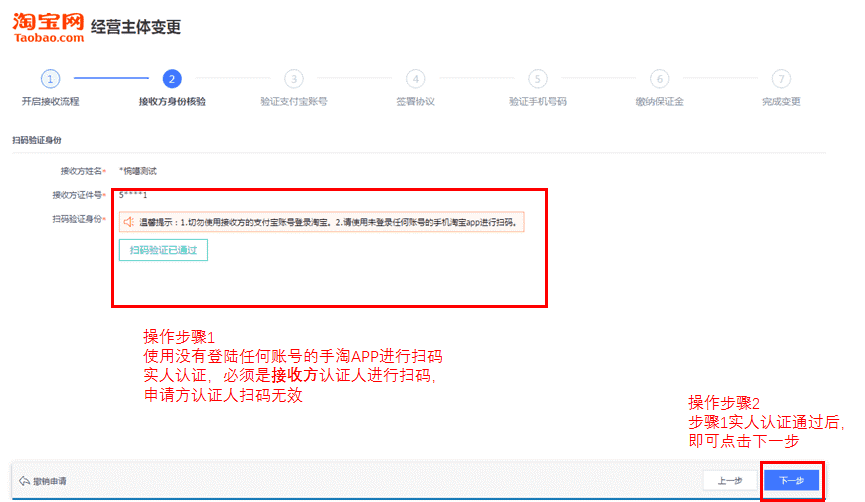This screenshot has height=502, width=865.
Task: Click the speaker icon in the warning tip
Action: pyautogui.click(x=128, y=222)
